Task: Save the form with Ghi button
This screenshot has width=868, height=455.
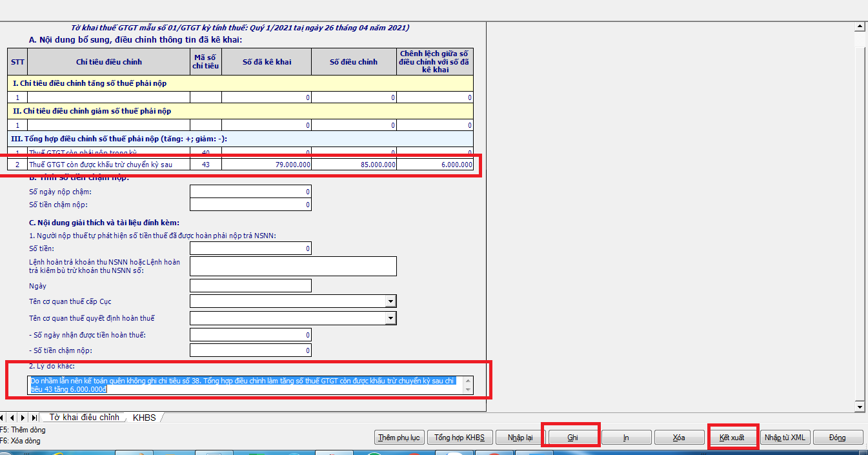Action: point(573,438)
